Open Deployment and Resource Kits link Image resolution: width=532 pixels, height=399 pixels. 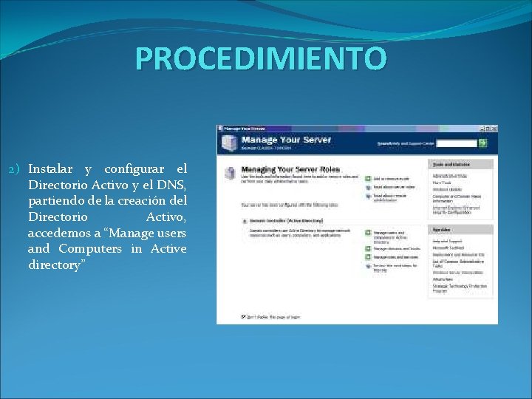pyautogui.click(x=458, y=255)
